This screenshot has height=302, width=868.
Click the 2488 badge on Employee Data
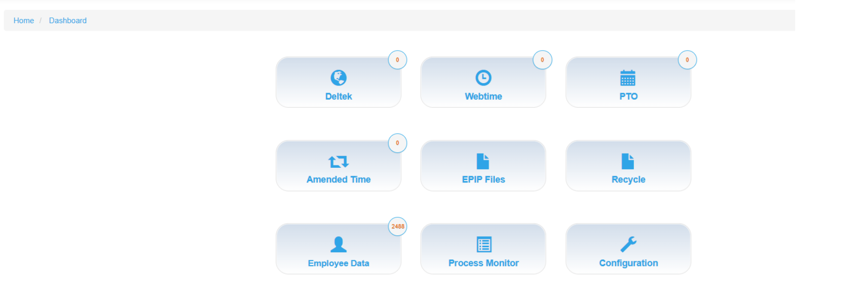pyautogui.click(x=397, y=226)
